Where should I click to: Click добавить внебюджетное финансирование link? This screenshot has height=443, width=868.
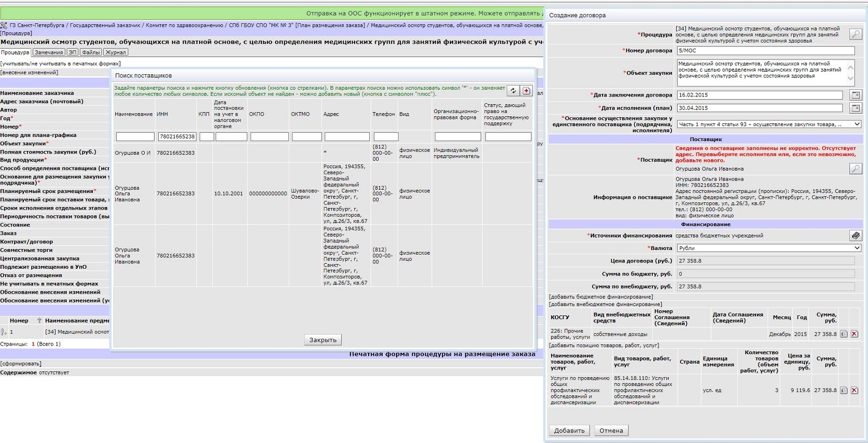pyautogui.click(x=606, y=304)
